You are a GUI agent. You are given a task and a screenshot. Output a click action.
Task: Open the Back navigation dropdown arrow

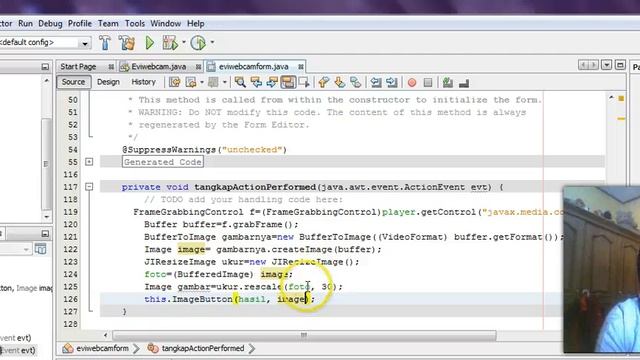coord(202,82)
